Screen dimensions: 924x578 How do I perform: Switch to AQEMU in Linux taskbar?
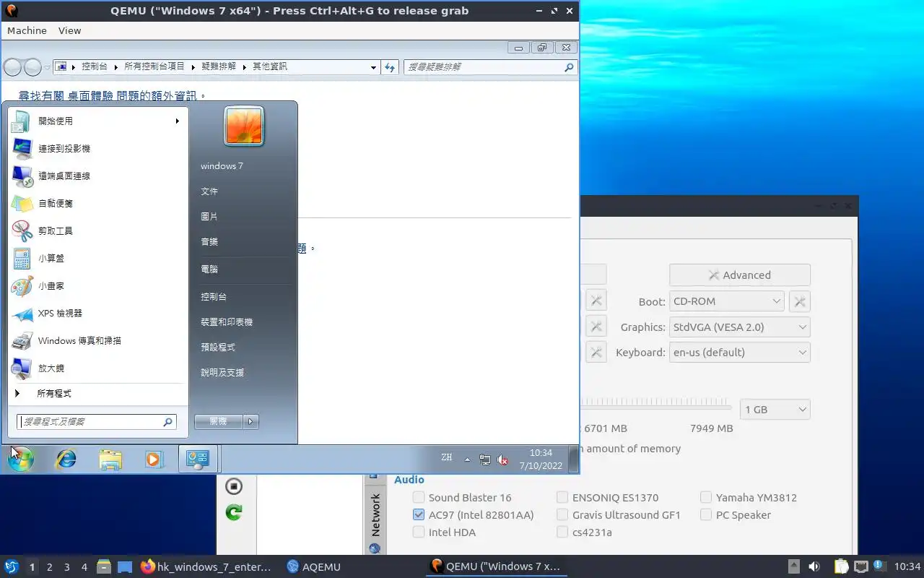pyautogui.click(x=314, y=567)
